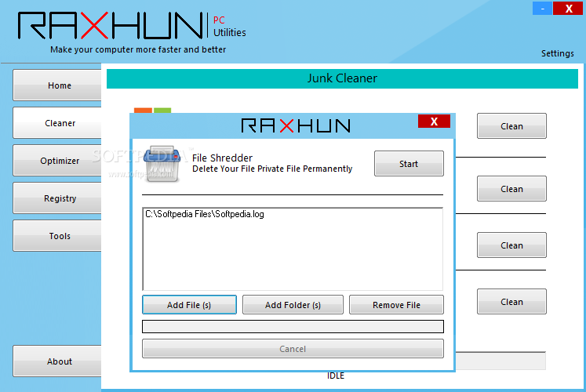Minimize the Raxhun main window
Image resolution: width=586 pixels, height=392 pixels.
[x=542, y=8]
